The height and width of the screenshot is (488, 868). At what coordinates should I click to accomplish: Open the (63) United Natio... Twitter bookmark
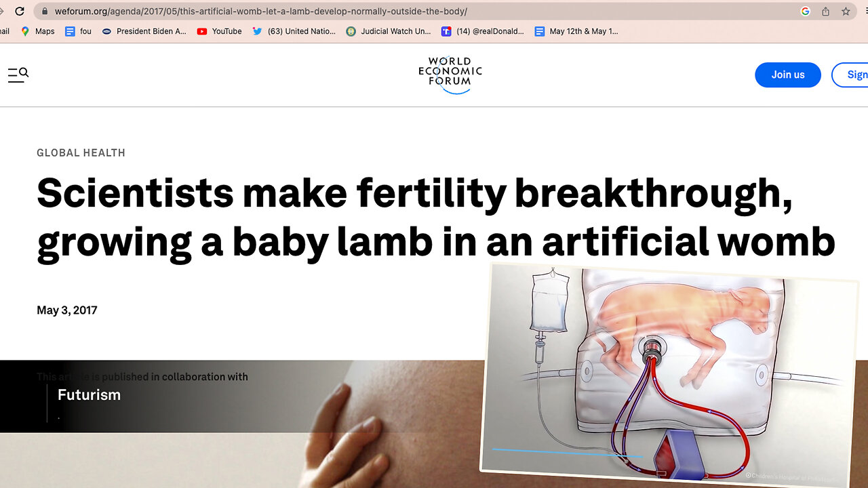pyautogui.click(x=294, y=31)
